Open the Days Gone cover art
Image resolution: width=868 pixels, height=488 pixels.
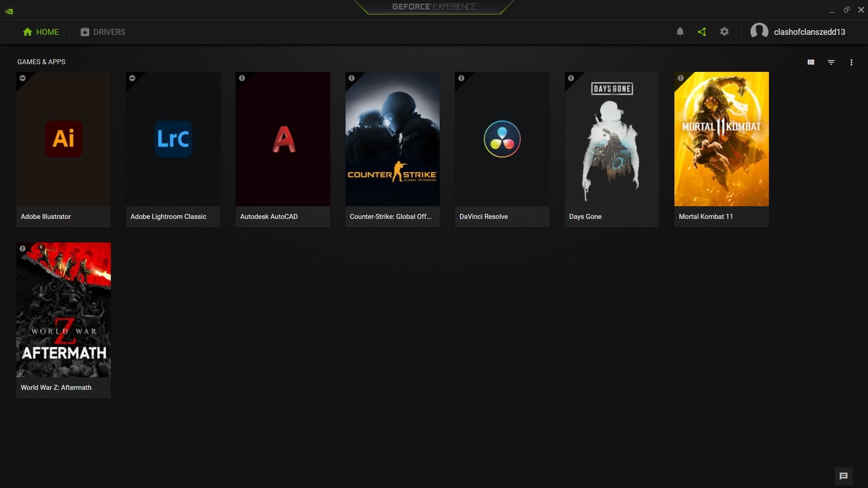(612, 139)
